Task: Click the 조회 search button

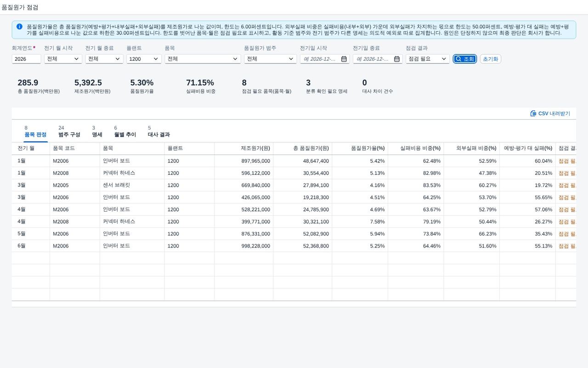Action: tap(465, 59)
